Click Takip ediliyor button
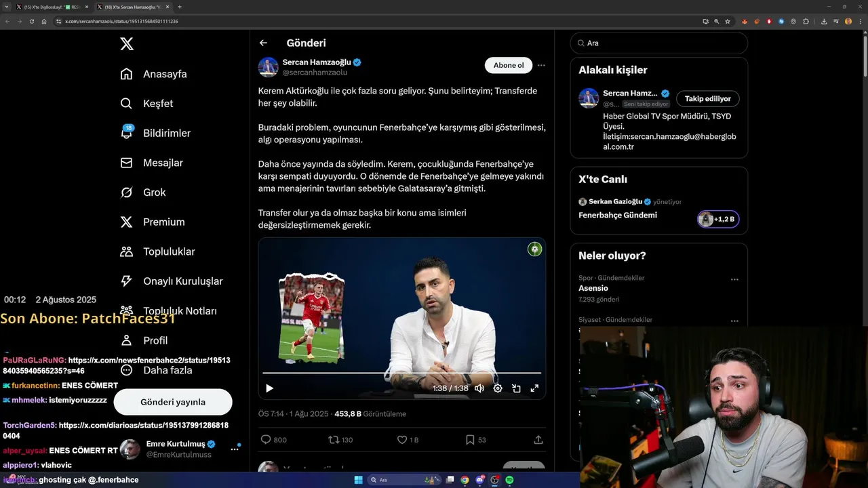The image size is (868, 488). coord(708,99)
